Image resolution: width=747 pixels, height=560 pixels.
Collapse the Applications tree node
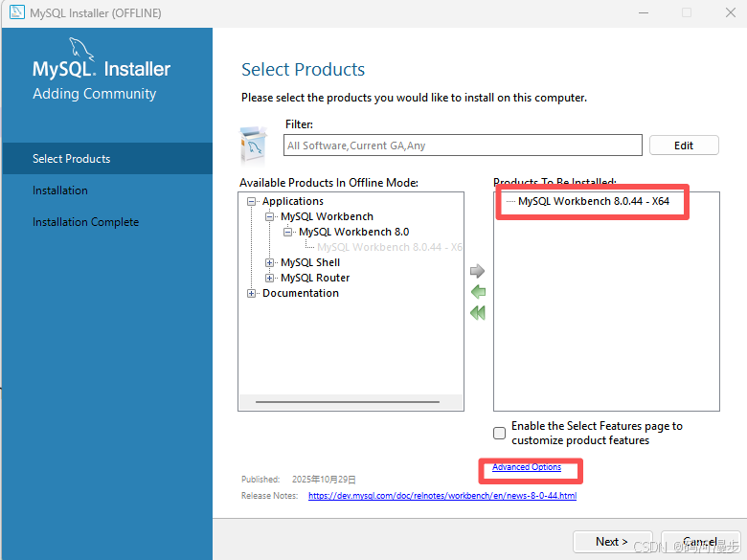251,201
